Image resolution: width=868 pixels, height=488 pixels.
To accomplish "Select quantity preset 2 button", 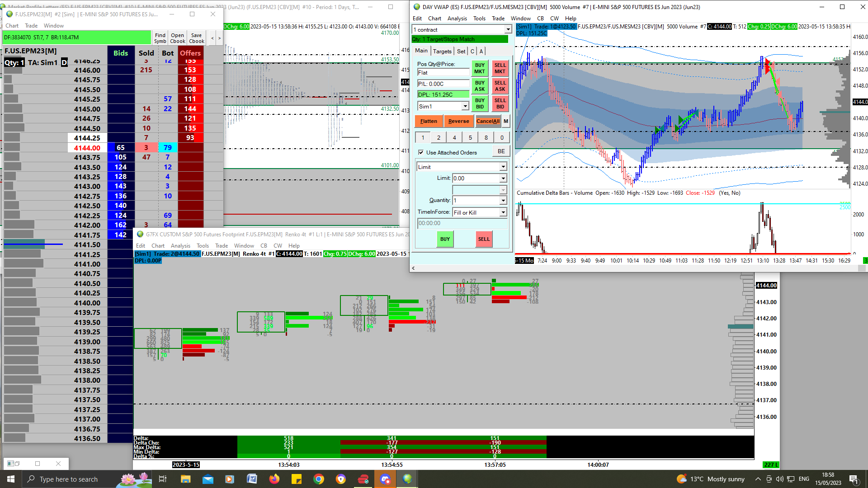I will (x=439, y=138).
